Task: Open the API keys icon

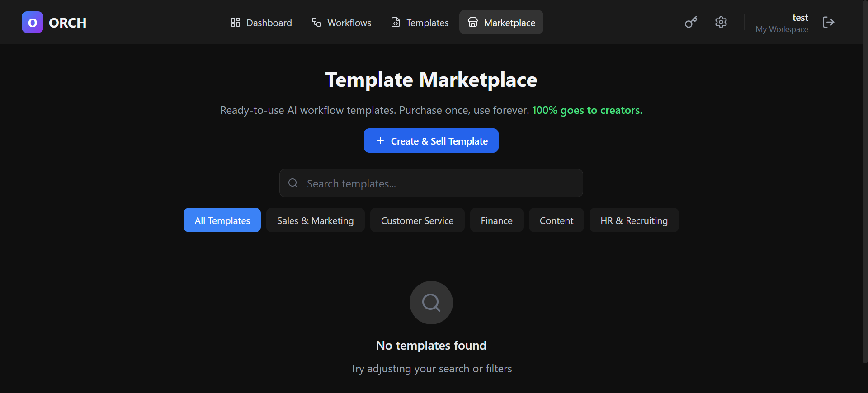Action: (691, 22)
